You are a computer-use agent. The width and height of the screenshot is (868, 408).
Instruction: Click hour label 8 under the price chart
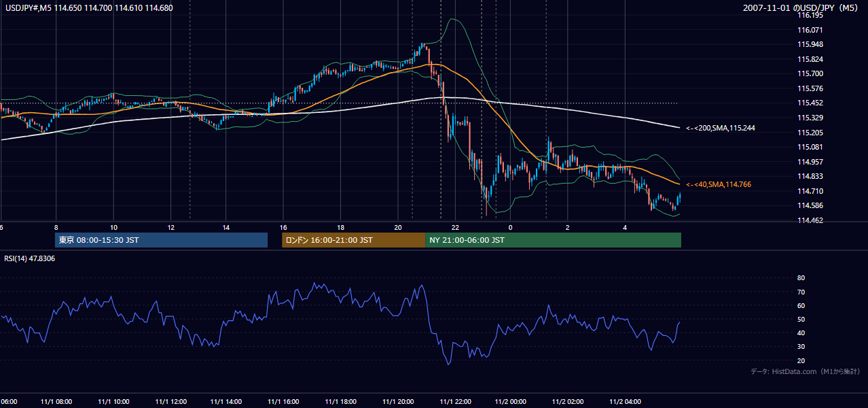tap(56, 228)
